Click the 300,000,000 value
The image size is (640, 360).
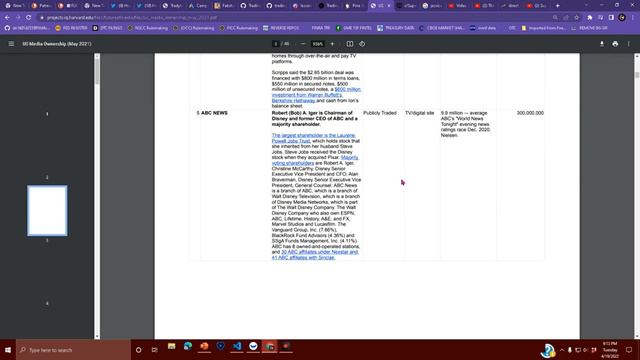pos(530,113)
